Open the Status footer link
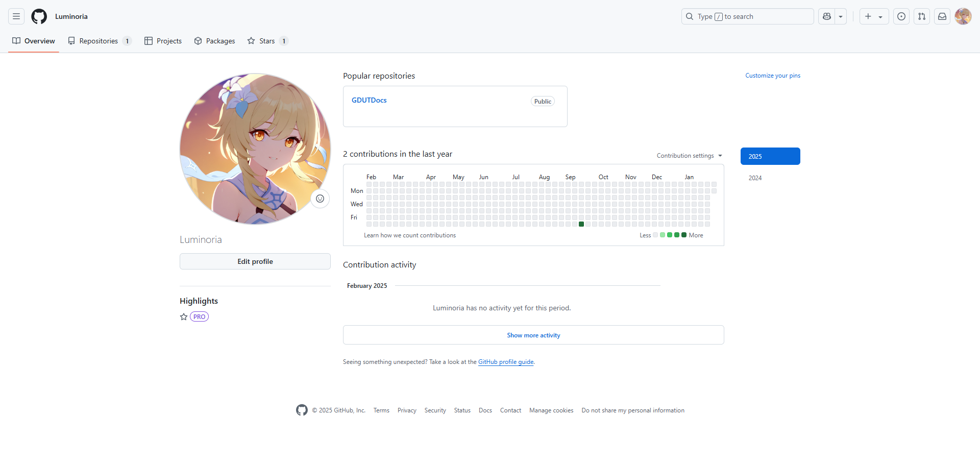 (462, 410)
